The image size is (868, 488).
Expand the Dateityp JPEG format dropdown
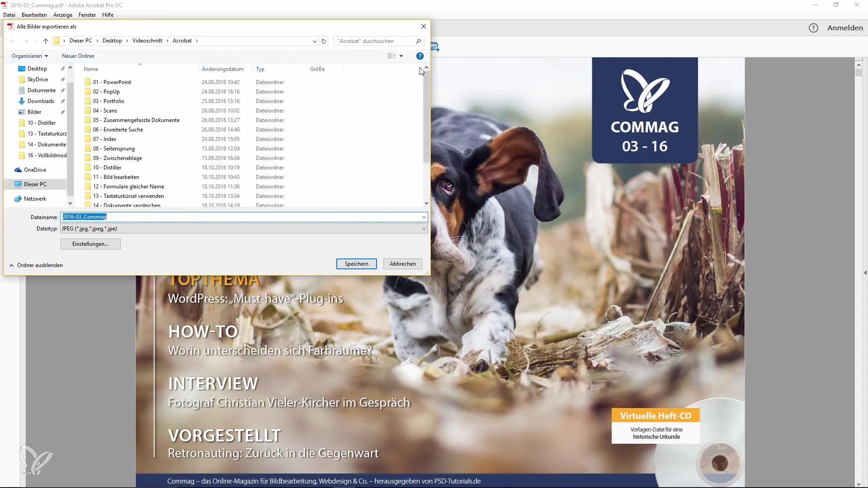point(423,228)
